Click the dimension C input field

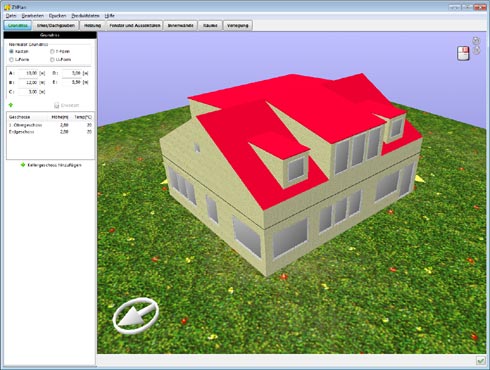28,92
